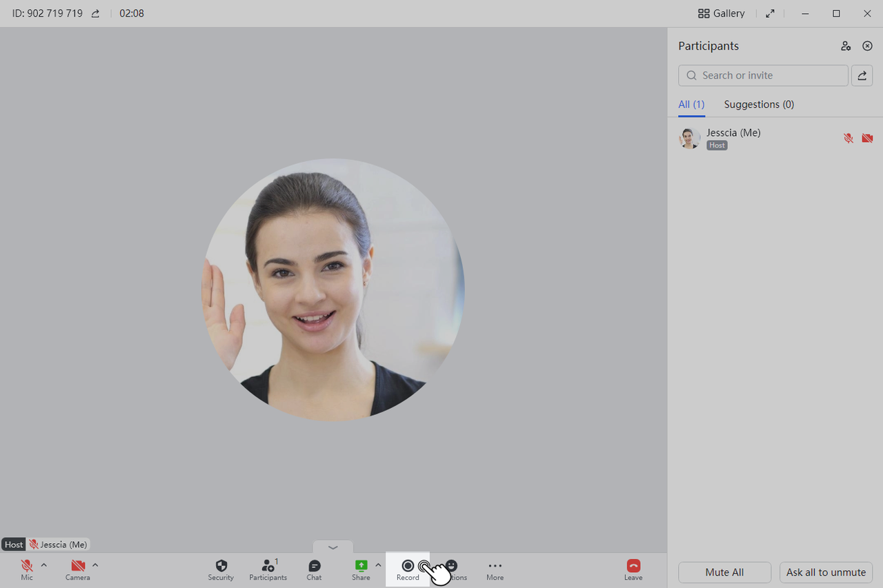Click the Record button
Image resolution: width=883 pixels, height=588 pixels.
[408, 569]
